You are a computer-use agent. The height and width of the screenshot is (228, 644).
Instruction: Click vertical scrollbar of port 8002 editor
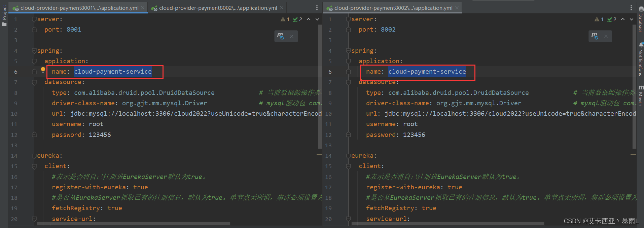pos(634,86)
